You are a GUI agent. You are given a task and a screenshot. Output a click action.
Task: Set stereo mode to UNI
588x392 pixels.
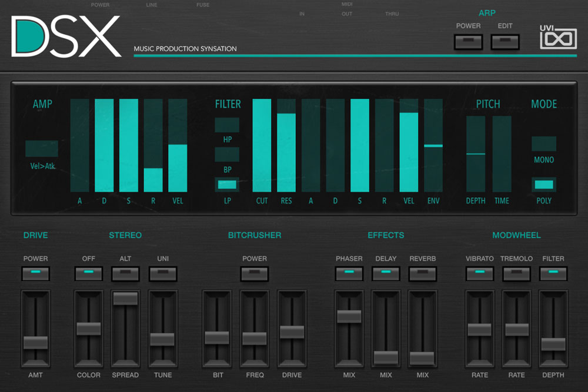pos(162,273)
